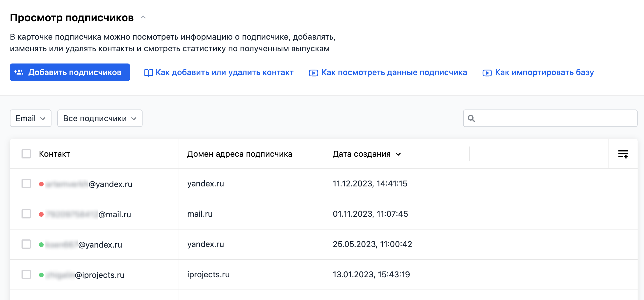Click the red status dot on the 11.12.2023 row
The height and width of the screenshot is (300, 644).
coord(41,184)
